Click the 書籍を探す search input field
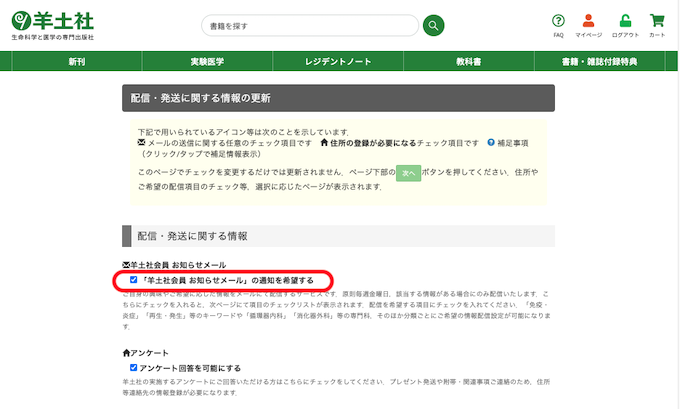The width and height of the screenshot is (680, 409). (307, 25)
